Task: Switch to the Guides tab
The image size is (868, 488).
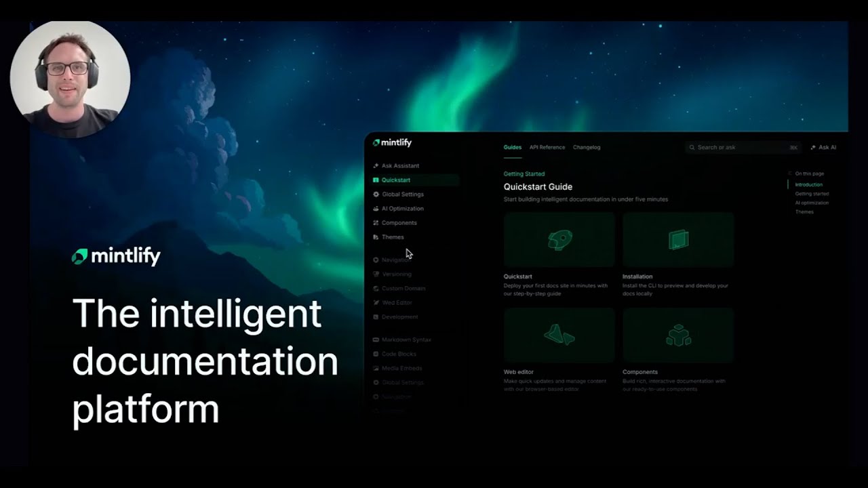Action: (x=513, y=147)
